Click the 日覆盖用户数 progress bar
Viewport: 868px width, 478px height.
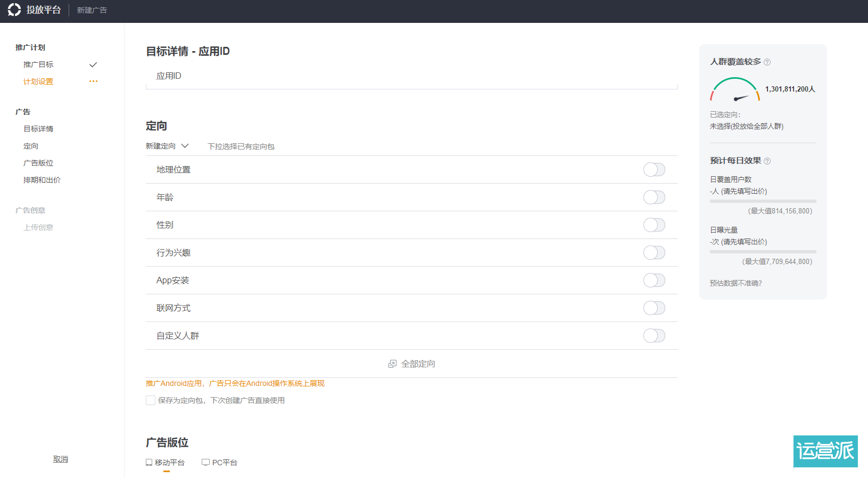click(x=763, y=201)
